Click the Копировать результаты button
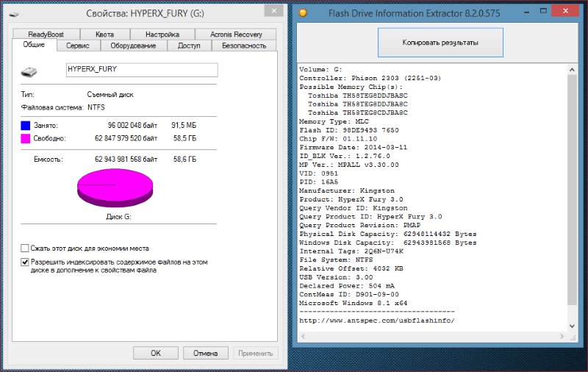The width and height of the screenshot is (588, 372). coord(440,43)
